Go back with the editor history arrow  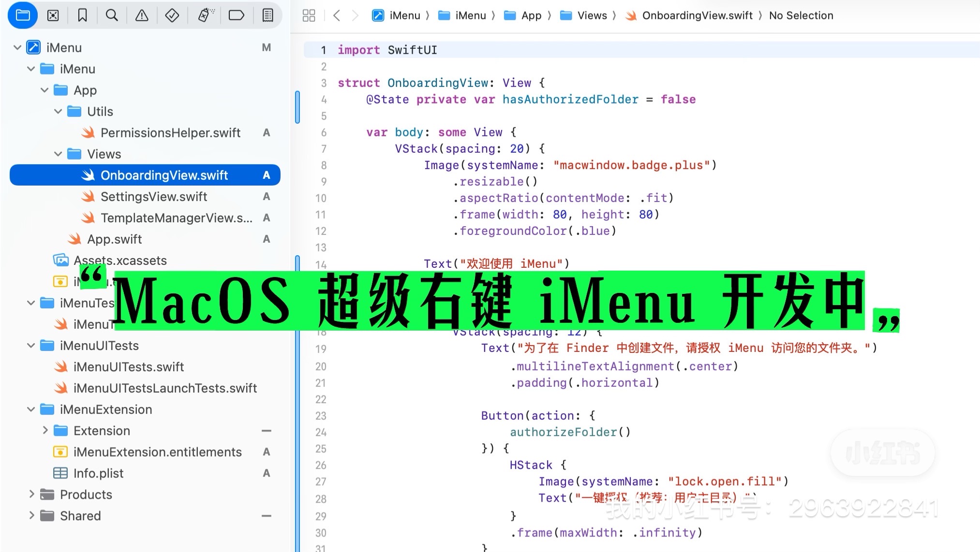tap(337, 15)
